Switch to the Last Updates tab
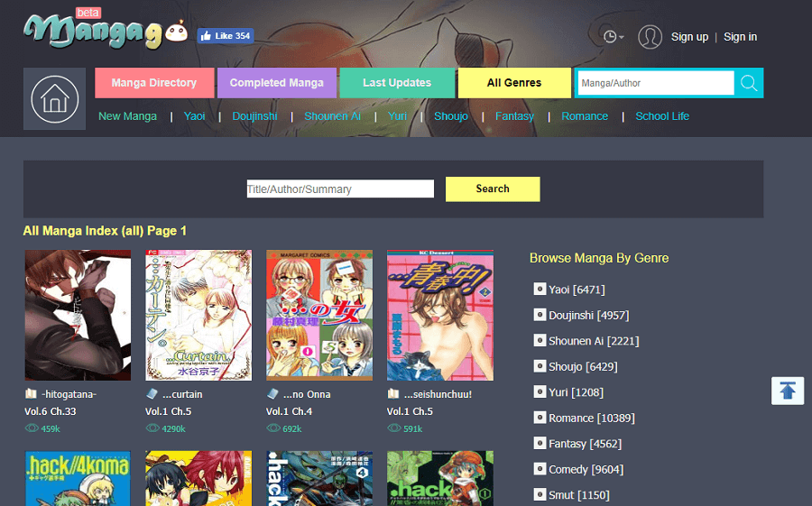The height and width of the screenshot is (506, 812). click(x=397, y=83)
